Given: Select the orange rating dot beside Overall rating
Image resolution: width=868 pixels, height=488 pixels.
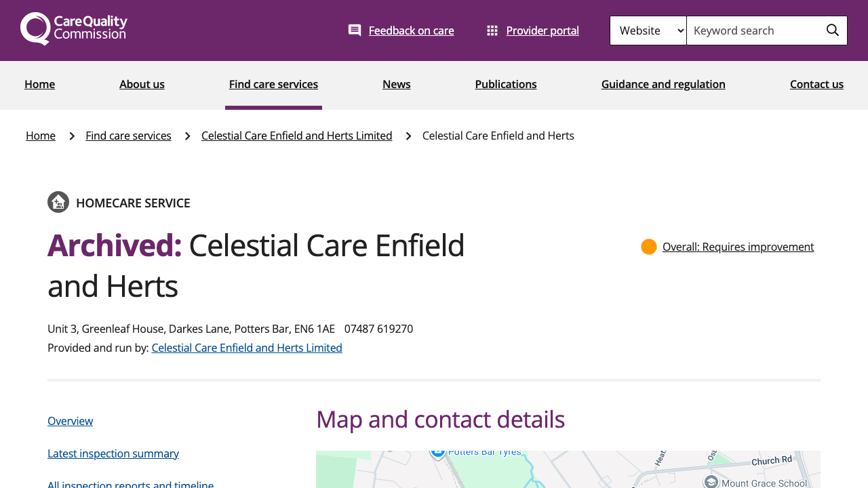Looking at the screenshot, I should coord(648,247).
